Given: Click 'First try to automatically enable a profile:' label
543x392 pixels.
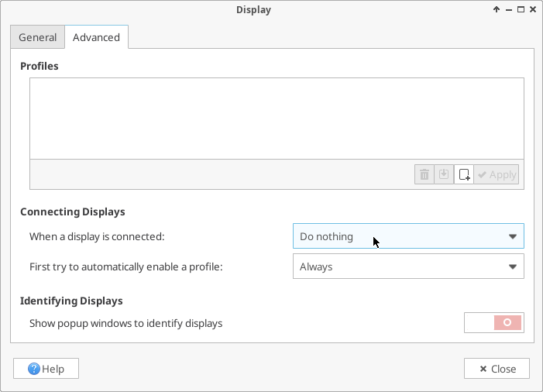Looking at the screenshot, I should pyautogui.click(x=126, y=266).
